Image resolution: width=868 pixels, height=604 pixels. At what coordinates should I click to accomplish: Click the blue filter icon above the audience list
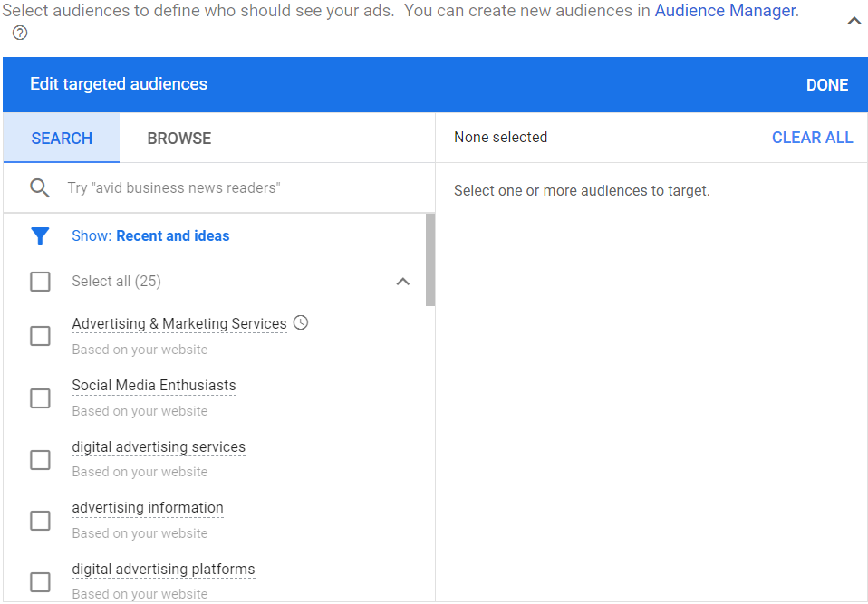pyautogui.click(x=40, y=235)
